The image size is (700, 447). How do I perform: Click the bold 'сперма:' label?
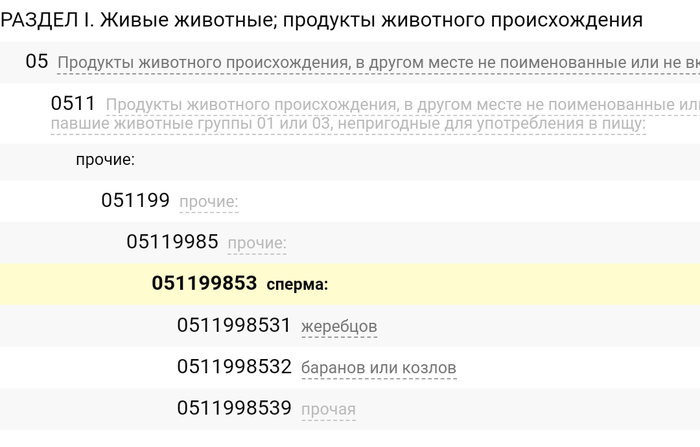point(297,285)
